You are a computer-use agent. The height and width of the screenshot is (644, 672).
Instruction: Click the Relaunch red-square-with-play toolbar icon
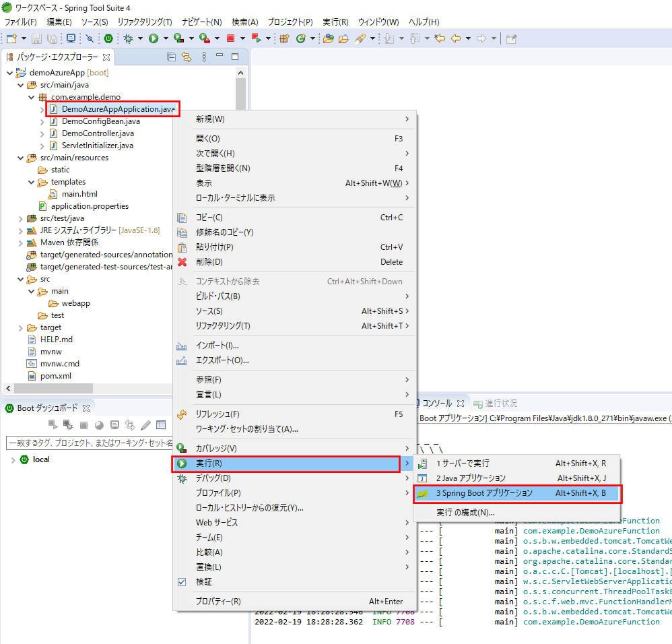257,38
